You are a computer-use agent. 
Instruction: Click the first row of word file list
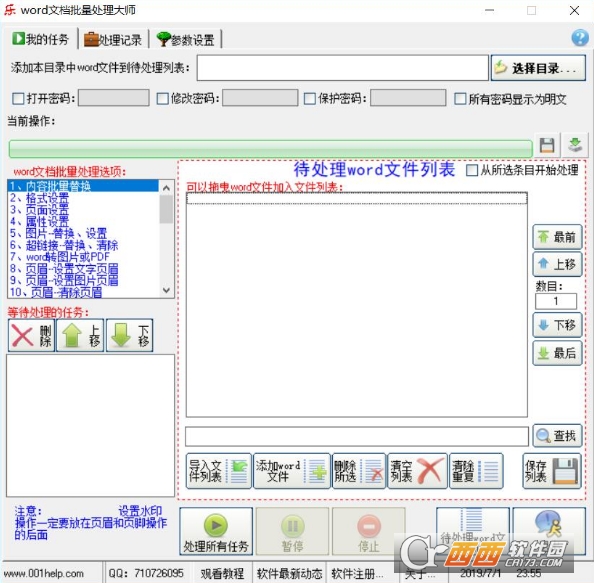tap(356, 198)
